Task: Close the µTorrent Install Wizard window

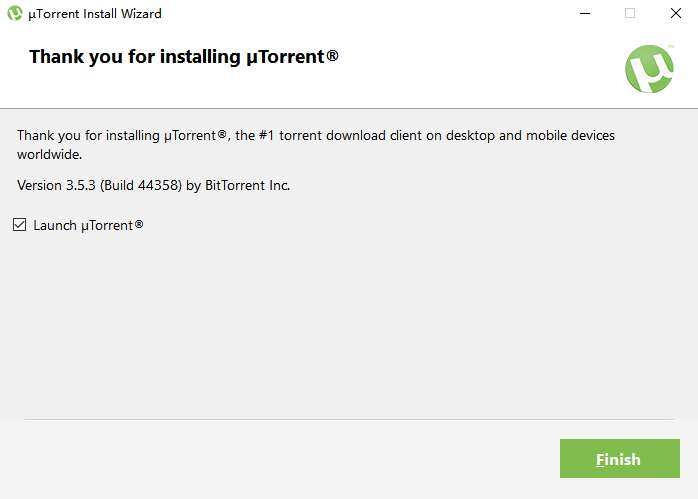Action: click(676, 14)
